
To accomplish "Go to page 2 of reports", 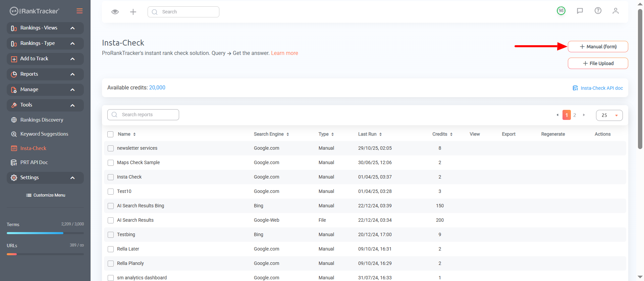I will pyautogui.click(x=575, y=115).
